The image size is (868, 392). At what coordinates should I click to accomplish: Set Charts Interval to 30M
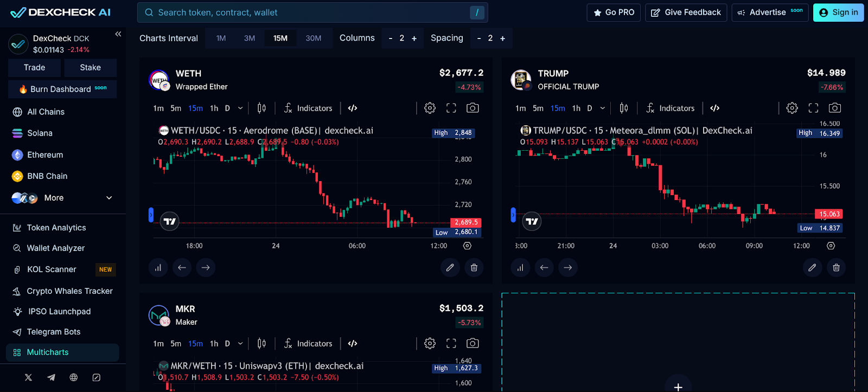point(314,38)
